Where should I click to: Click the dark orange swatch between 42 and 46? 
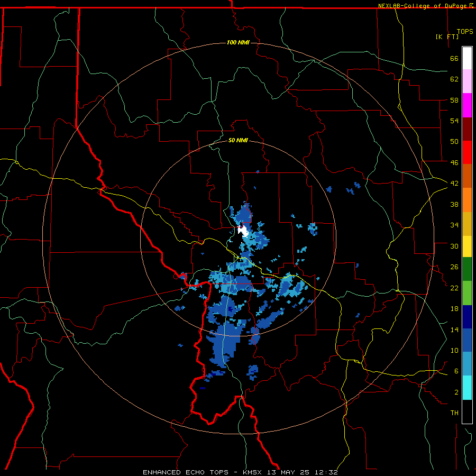click(467, 176)
